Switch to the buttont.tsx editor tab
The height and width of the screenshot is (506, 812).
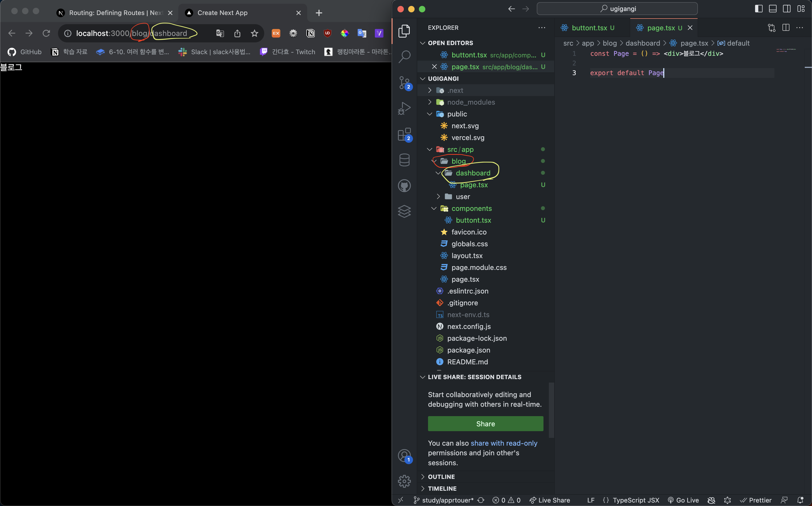(593, 28)
